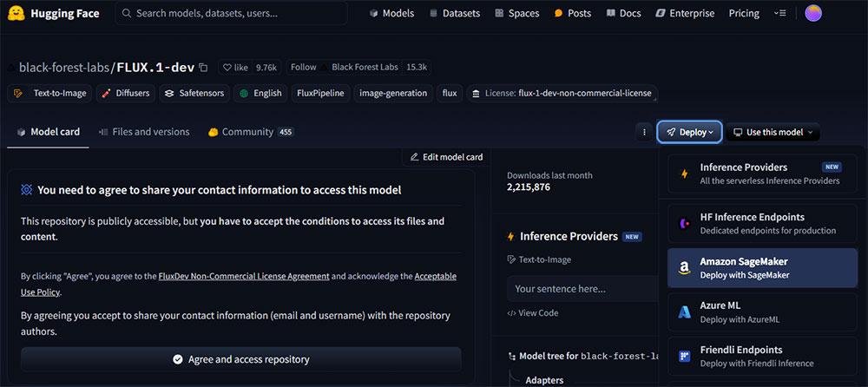Image resolution: width=868 pixels, height=387 pixels.
Task: Switch to Files and versions tab
Action: pos(144,132)
